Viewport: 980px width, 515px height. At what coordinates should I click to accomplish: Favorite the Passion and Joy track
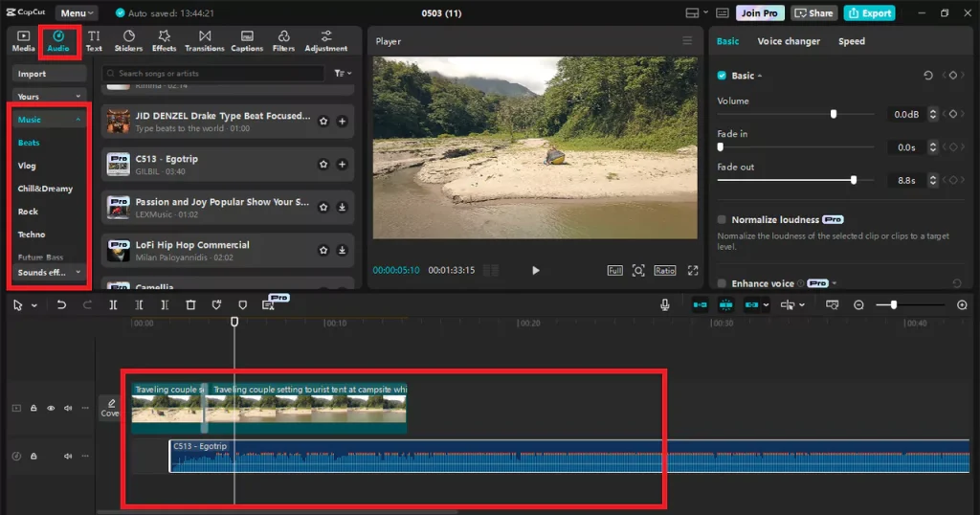pos(323,207)
